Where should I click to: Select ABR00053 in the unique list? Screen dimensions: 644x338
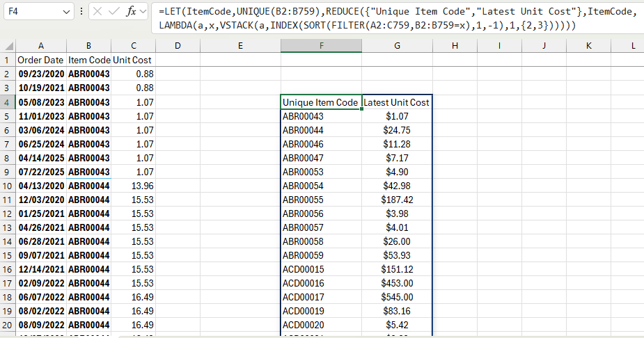[x=321, y=172]
